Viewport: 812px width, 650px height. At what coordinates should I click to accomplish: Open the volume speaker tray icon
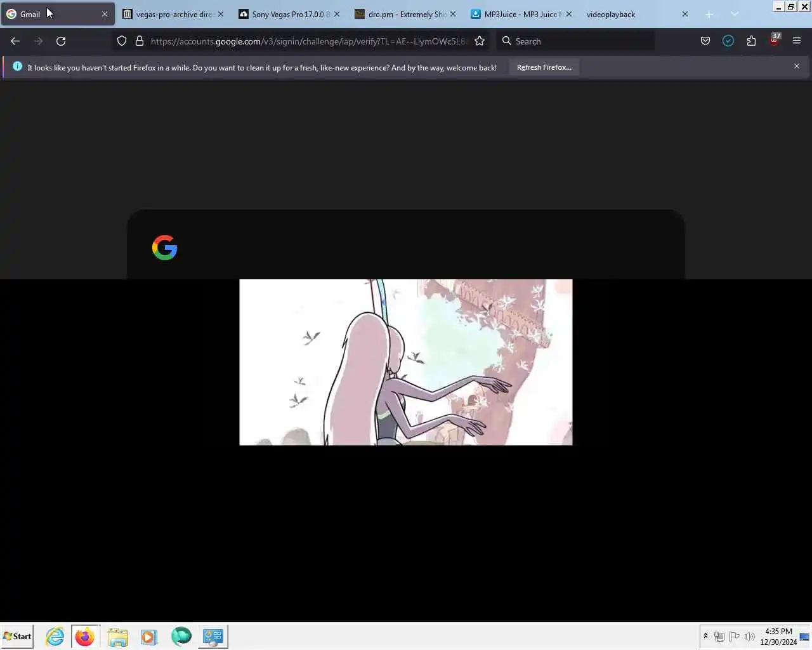[x=749, y=636]
